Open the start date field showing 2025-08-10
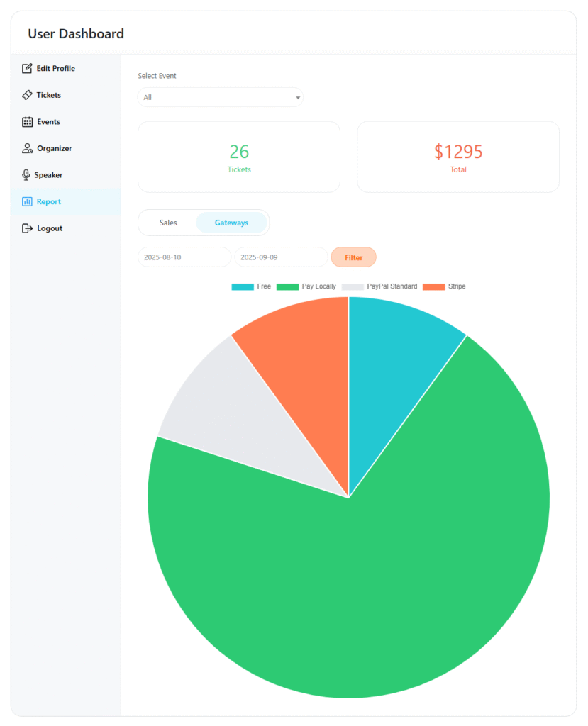This screenshot has height=726, width=588. coord(184,257)
